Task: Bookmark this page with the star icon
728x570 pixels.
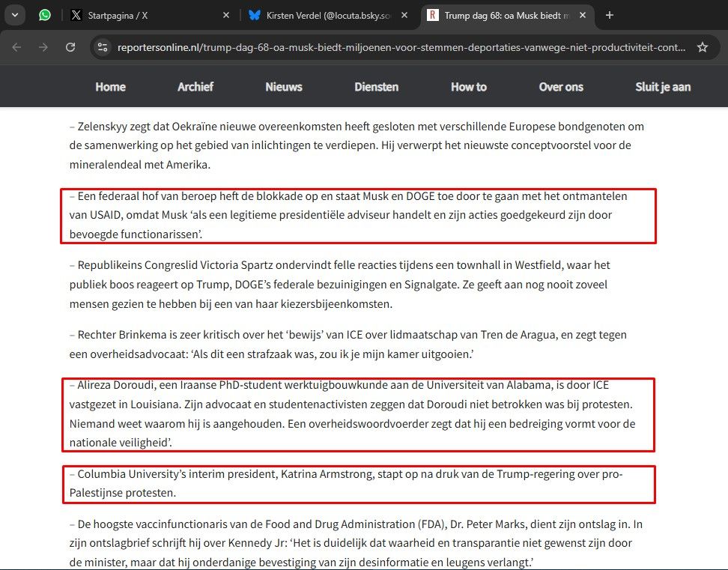Action: point(703,47)
